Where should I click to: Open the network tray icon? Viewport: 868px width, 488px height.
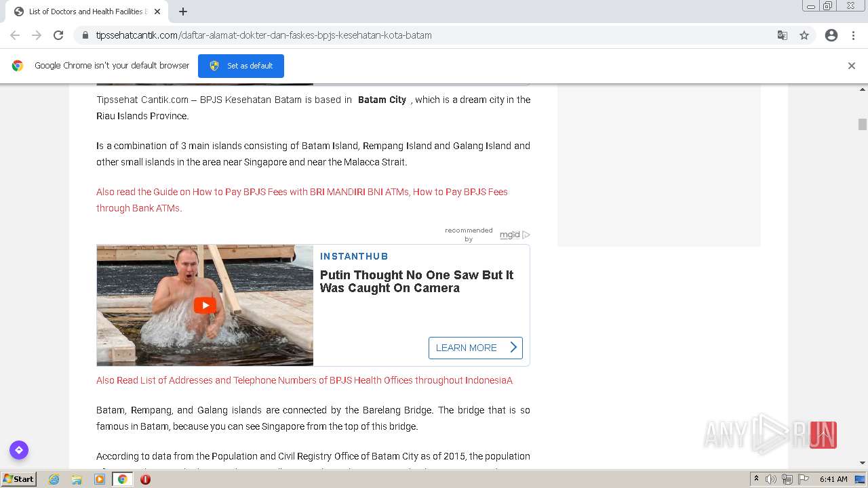coord(787,479)
